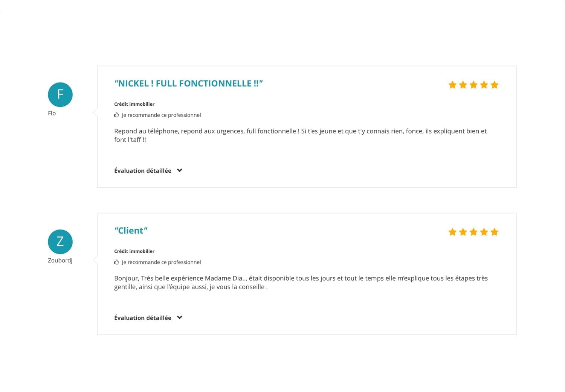Viewport: 565px width, 392px height.
Task: Click Zoubordj's round Z avatar icon
Action: (x=60, y=242)
